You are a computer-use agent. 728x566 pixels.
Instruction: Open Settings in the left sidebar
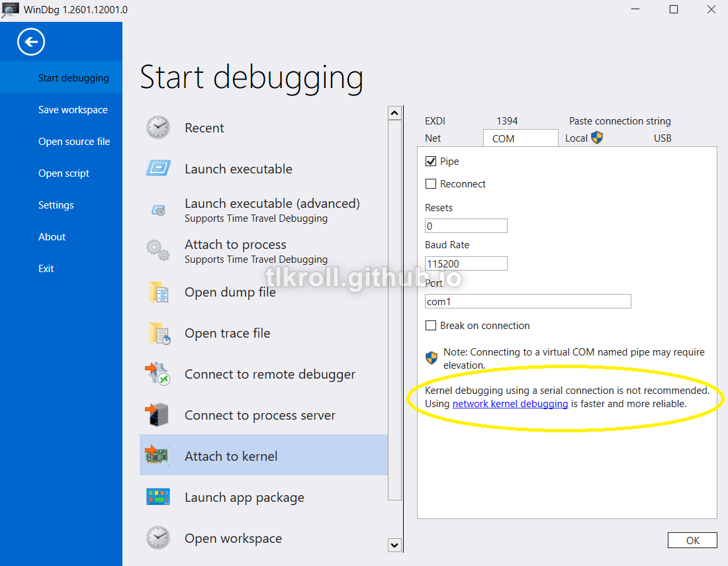(56, 205)
